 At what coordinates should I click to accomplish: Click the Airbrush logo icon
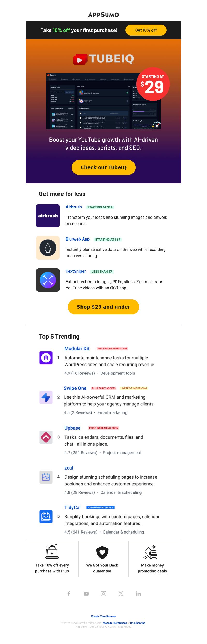[x=48, y=216]
